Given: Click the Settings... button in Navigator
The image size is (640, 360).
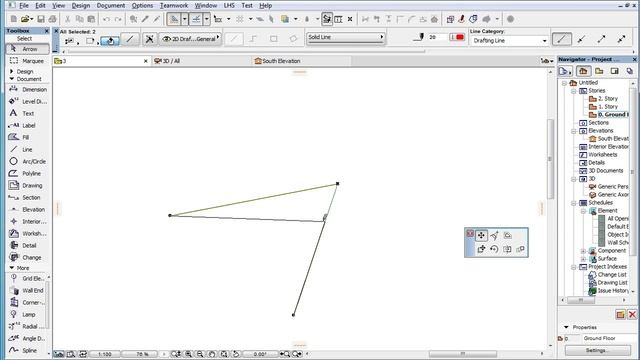Looking at the screenshot, I should point(598,350).
